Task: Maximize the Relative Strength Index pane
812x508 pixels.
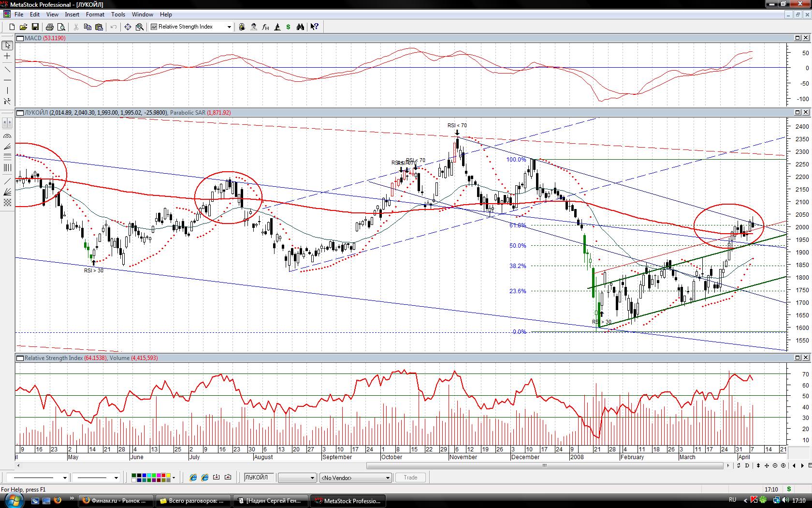Action: [x=797, y=358]
